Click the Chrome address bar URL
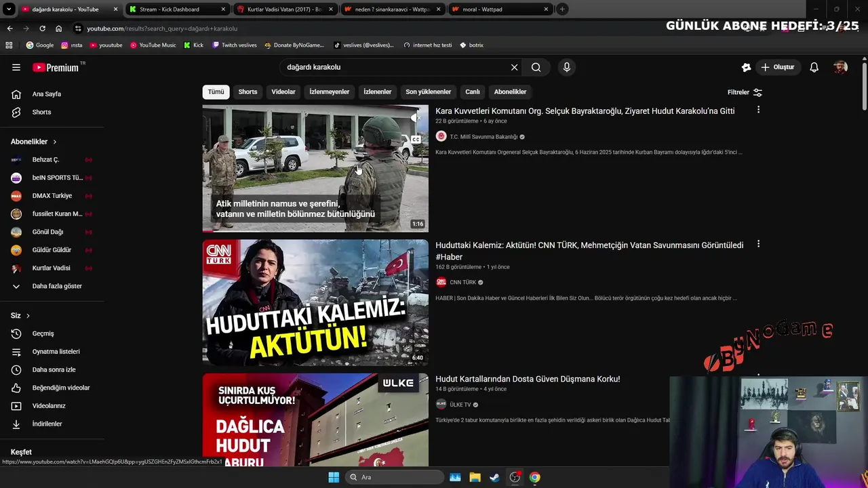The width and height of the screenshot is (868, 488). [x=162, y=28]
